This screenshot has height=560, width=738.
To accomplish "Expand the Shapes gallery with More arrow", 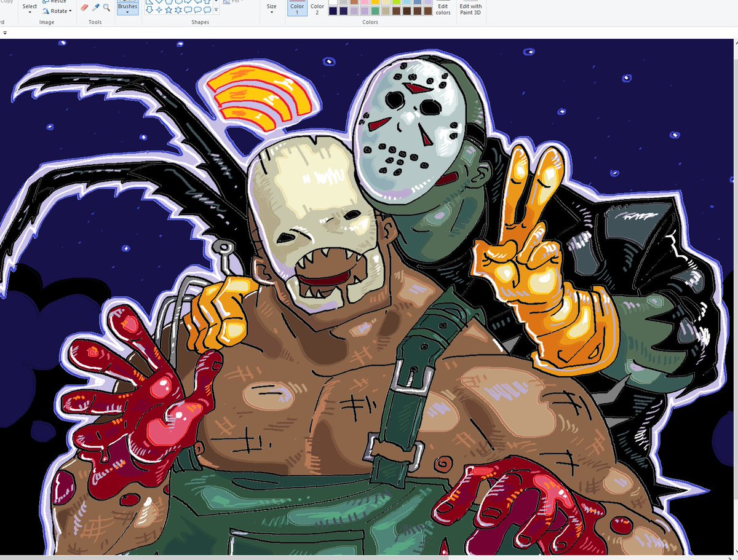I will click(216, 10).
